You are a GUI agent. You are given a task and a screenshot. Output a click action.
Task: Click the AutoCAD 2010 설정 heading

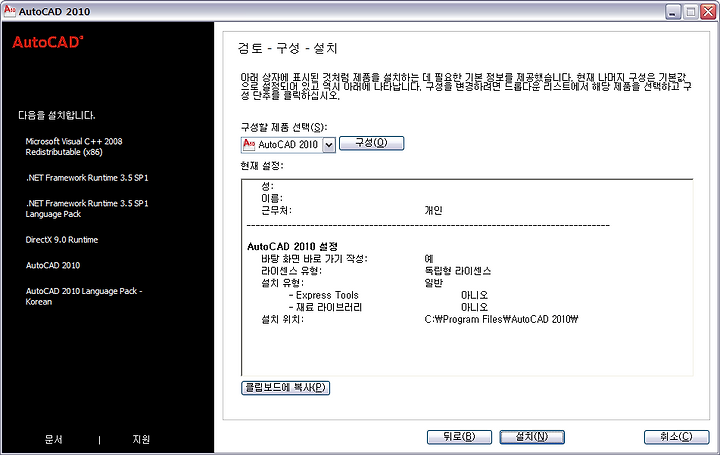click(292, 247)
